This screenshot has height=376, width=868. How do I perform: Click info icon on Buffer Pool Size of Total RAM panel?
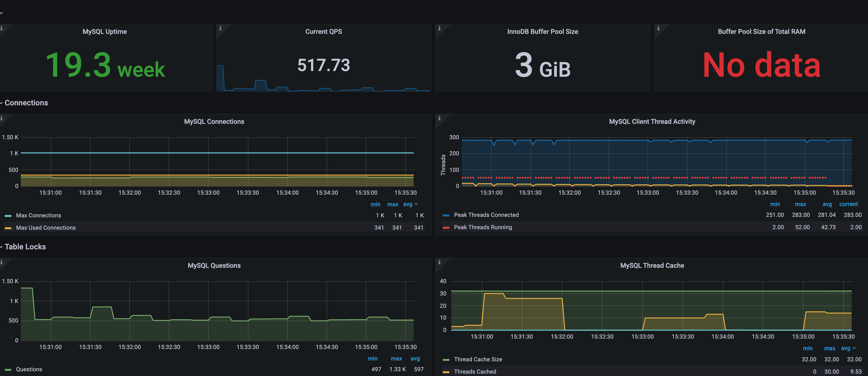pyautogui.click(x=658, y=28)
